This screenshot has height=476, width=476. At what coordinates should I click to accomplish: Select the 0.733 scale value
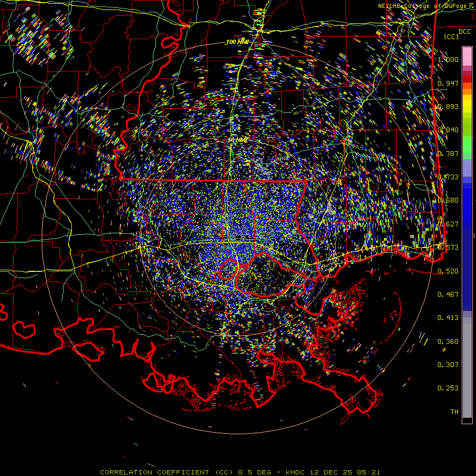[x=448, y=177]
